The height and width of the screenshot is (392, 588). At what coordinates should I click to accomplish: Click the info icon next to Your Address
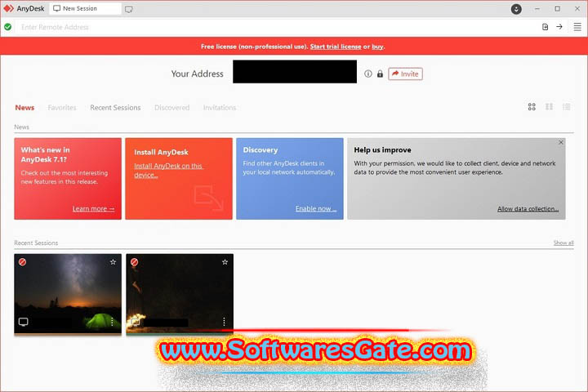point(367,73)
